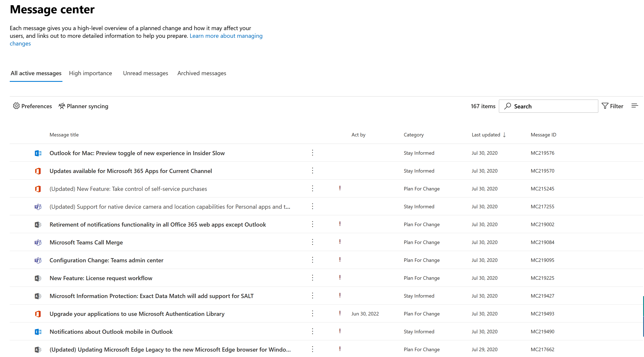
Task: Open Planner syncing icon
Action: [x=62, y=106]
